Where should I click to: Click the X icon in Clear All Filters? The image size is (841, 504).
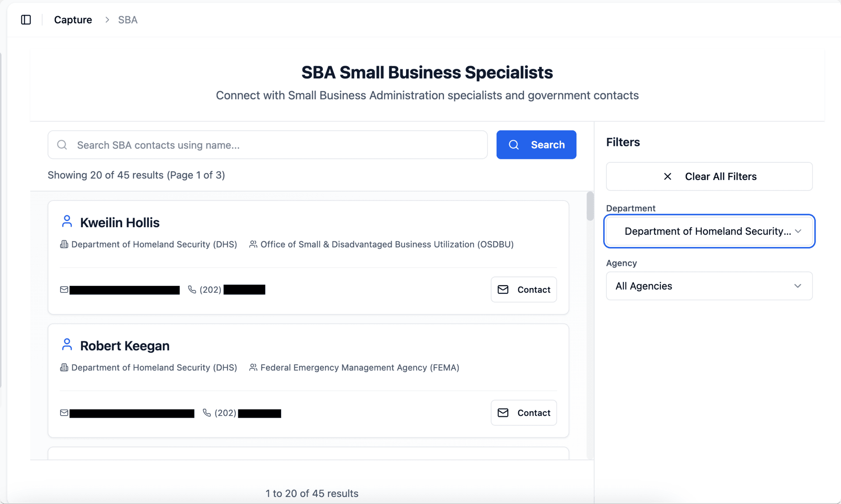click(x=667, y=176)
